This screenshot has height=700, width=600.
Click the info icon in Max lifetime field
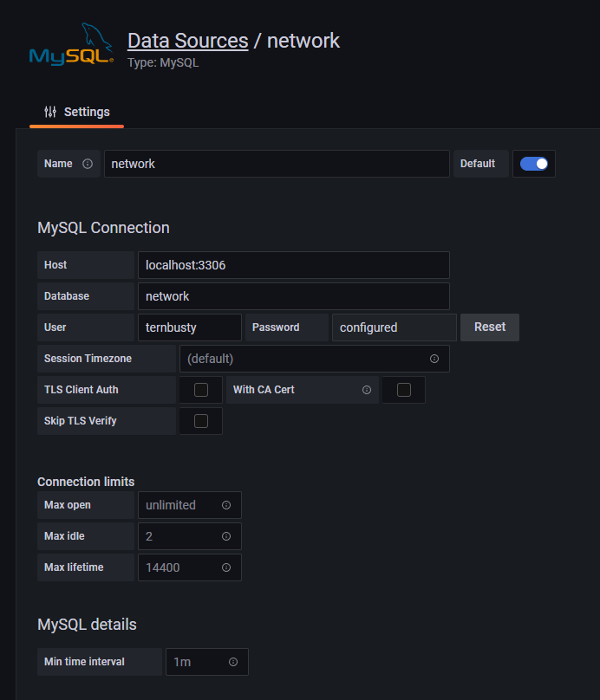pos(226,567)
